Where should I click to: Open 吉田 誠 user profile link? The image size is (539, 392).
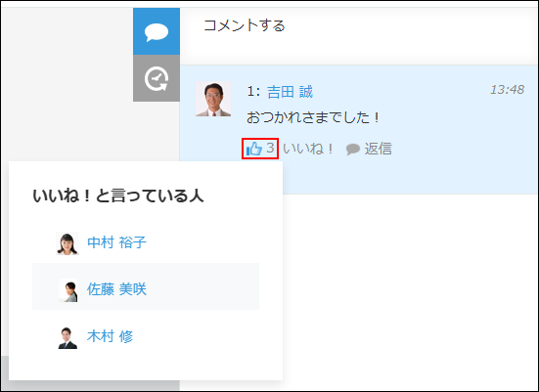[x=290, y=92]
